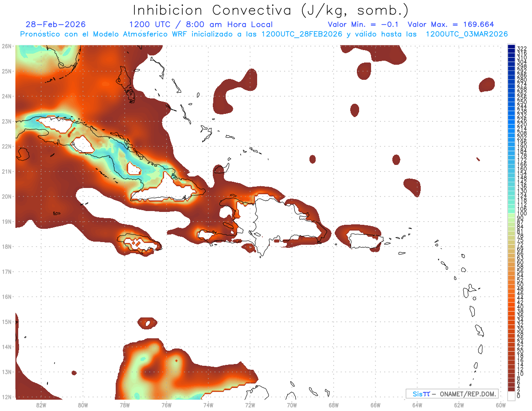Select the '28-Feb-2026' date label

coord(56,24)
